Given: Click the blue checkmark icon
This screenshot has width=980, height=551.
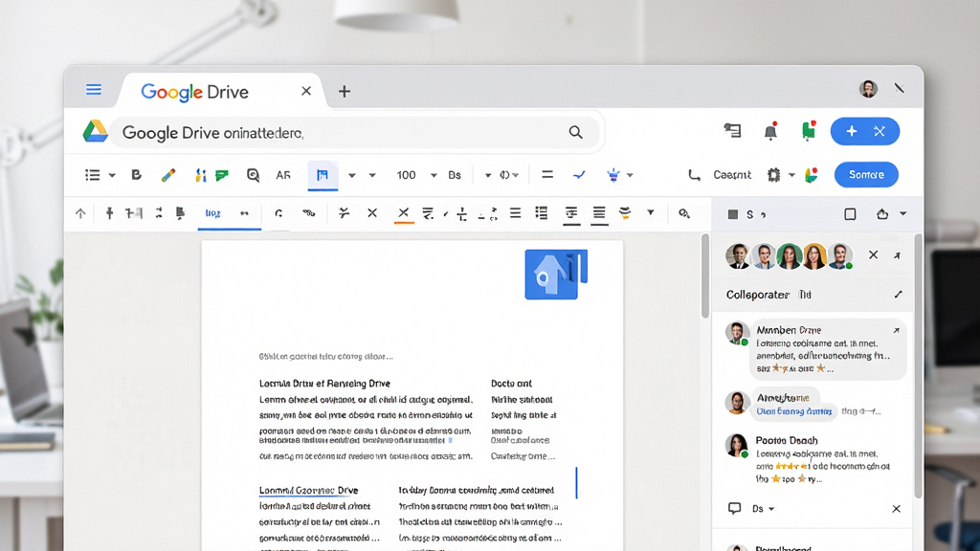Looking at the screenshot, I should click(579, 176).
